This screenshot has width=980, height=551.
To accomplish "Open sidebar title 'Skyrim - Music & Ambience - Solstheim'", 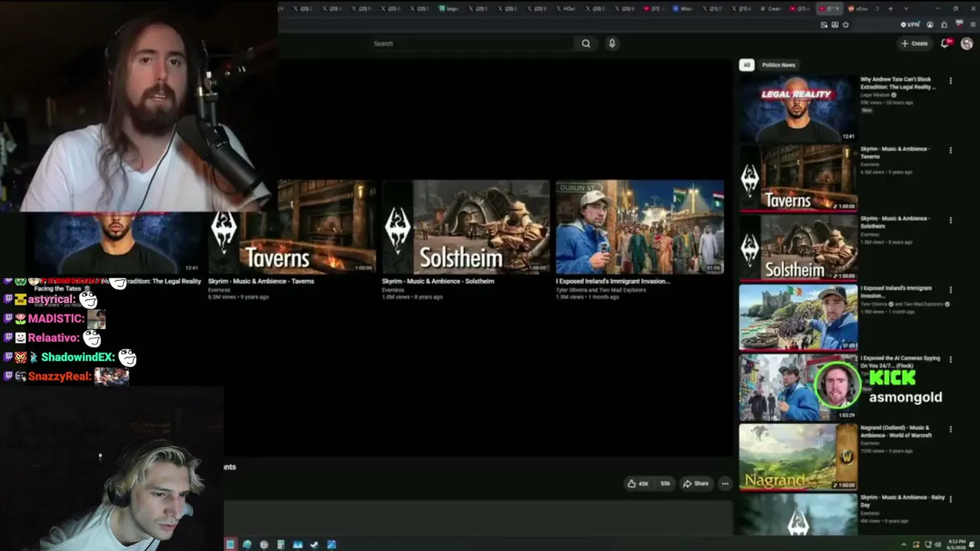I will click(895, 222).
